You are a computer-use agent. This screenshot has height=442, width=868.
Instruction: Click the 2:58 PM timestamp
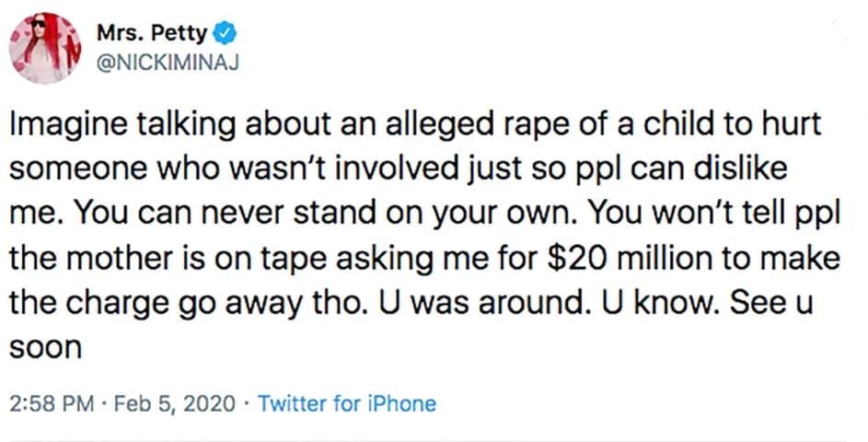tap(52, 403)
